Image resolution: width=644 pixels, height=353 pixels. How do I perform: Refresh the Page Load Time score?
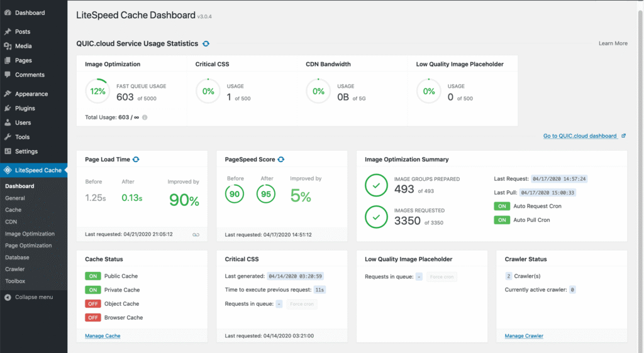tap(136, 160)
